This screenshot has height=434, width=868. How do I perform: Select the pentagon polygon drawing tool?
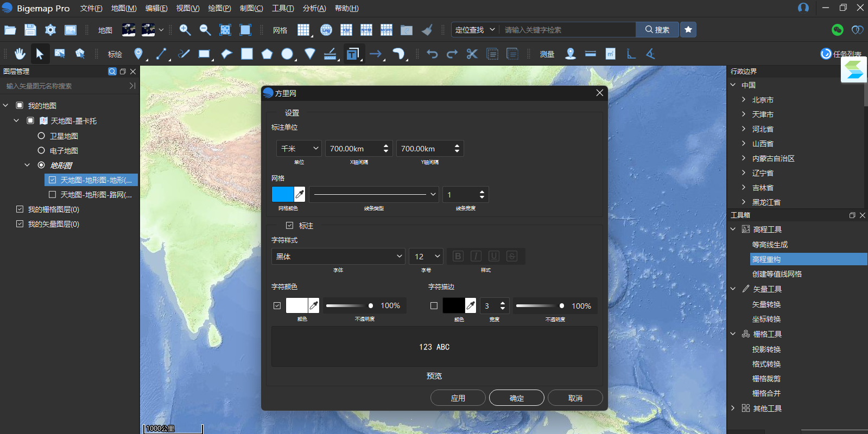tap(267, 54)
